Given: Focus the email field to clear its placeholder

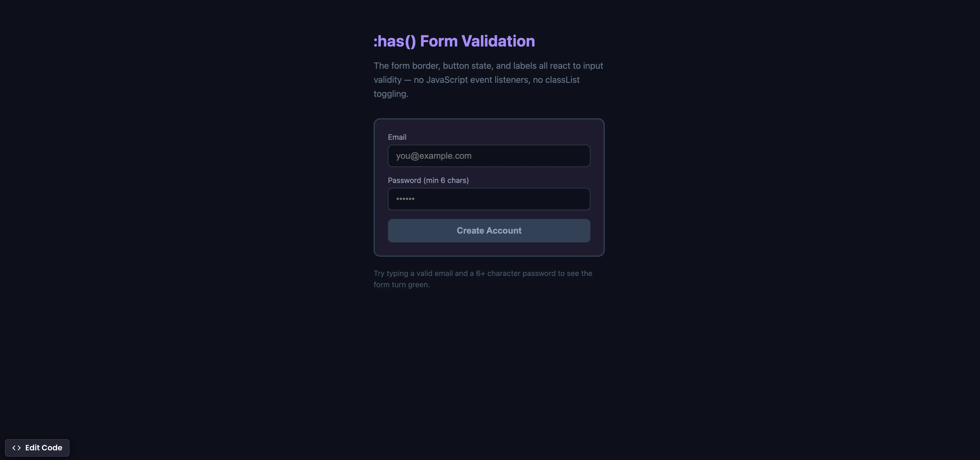Looking at the screenshot, I should pos(489,156).
